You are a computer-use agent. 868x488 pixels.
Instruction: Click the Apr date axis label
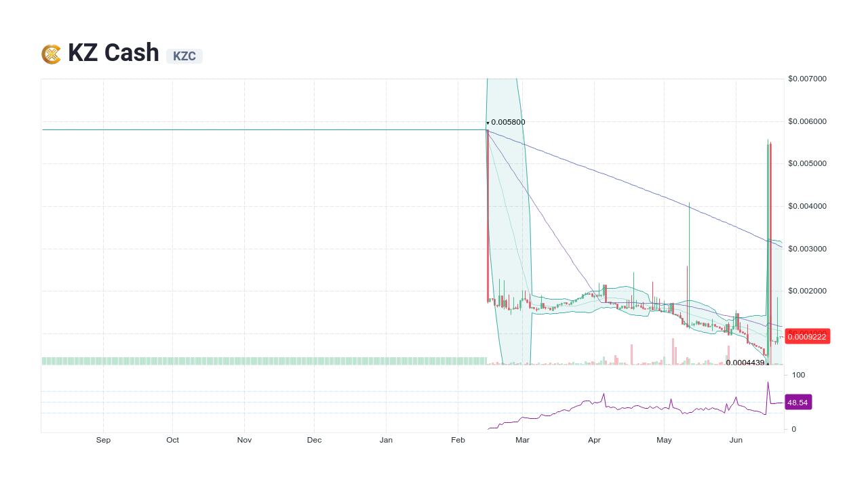pyautogui.click(x=595, y=440)
